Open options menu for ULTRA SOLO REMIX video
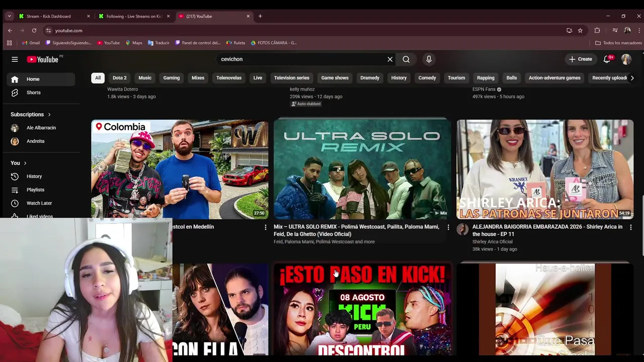The width and height of the screenshot is (644, 362). coord(448,227)
